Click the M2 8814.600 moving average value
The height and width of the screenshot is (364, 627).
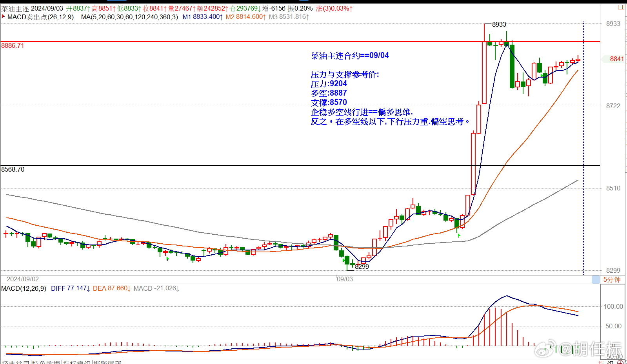tap(246, 17)
